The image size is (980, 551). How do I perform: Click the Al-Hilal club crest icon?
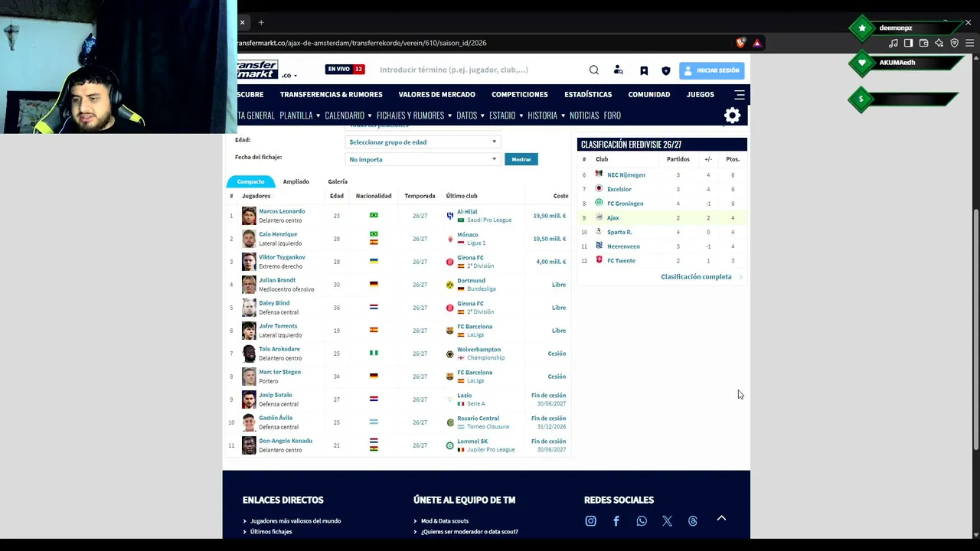(x=450, y=216)
